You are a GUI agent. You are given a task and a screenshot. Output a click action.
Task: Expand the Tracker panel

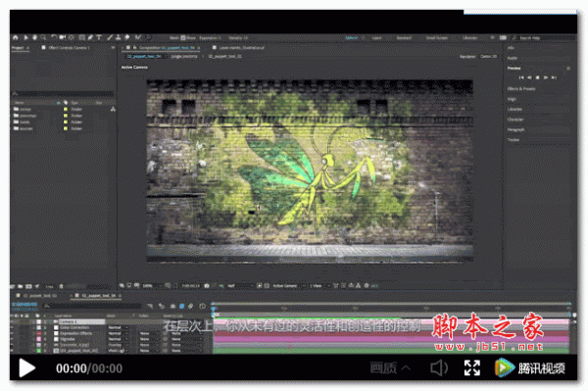click(514, 139)
